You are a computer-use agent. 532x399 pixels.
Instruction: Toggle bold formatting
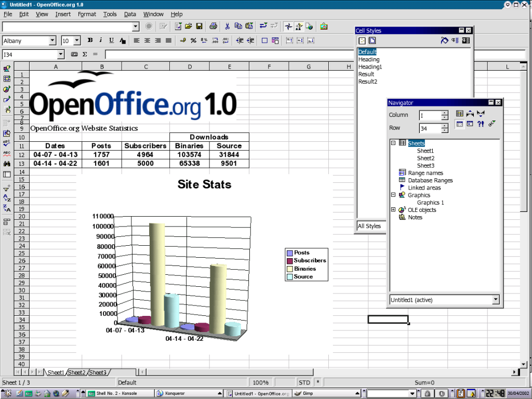[90, 41]
